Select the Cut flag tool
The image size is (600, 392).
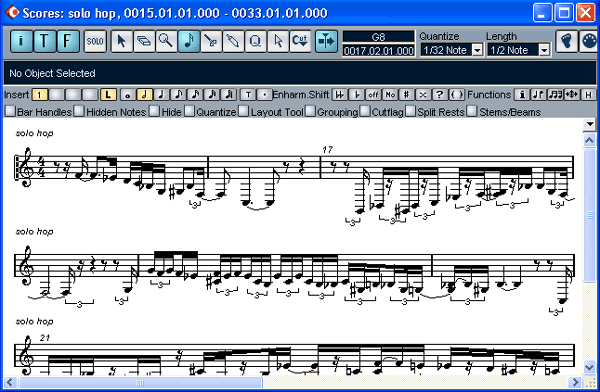pos(300,41)
